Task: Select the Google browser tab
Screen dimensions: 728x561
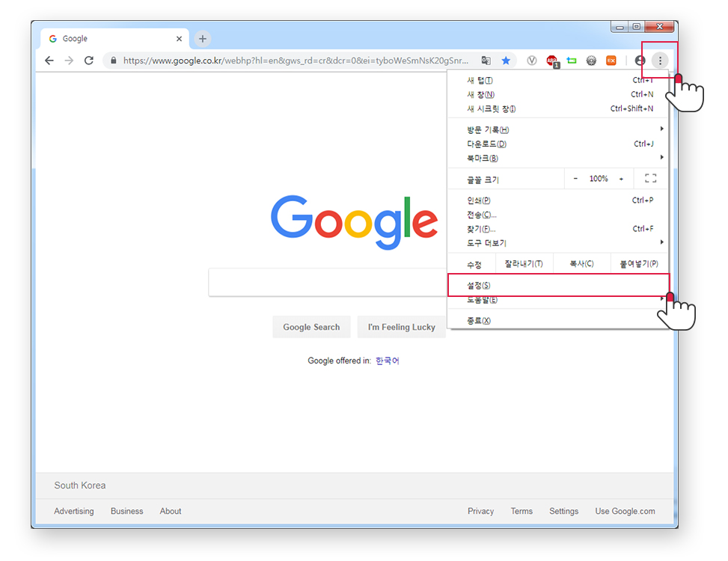Action: [x=114, y=39]
